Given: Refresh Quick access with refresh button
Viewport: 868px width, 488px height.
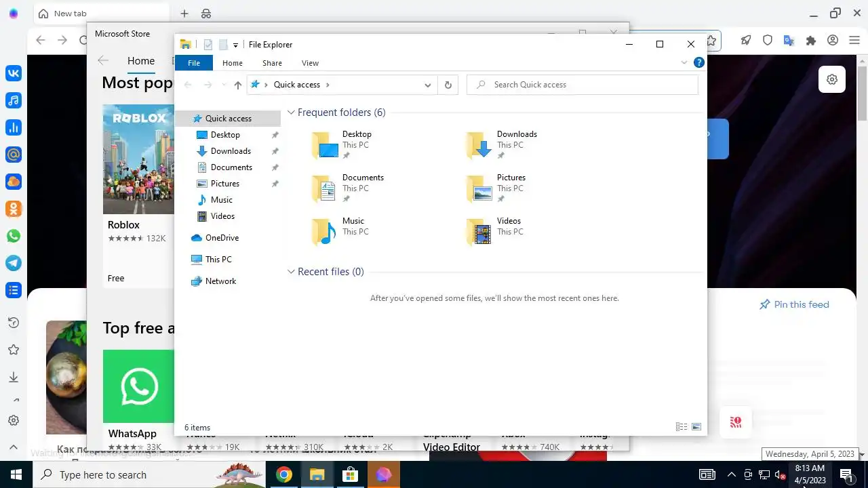Looking at the screenshot, I should point(448,85).
